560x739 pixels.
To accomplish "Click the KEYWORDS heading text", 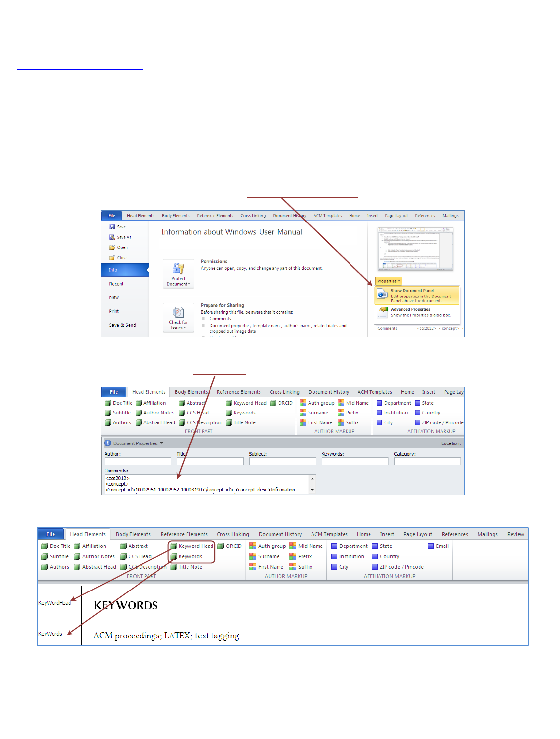I will coord(126,605).
